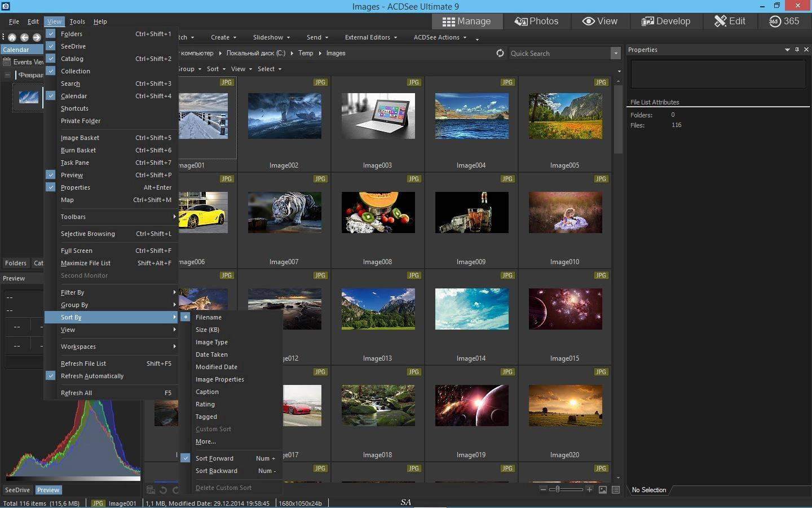Click the thumbnail view mode icon at bottom
Screen dimensions: 812x508
[603, 489]
